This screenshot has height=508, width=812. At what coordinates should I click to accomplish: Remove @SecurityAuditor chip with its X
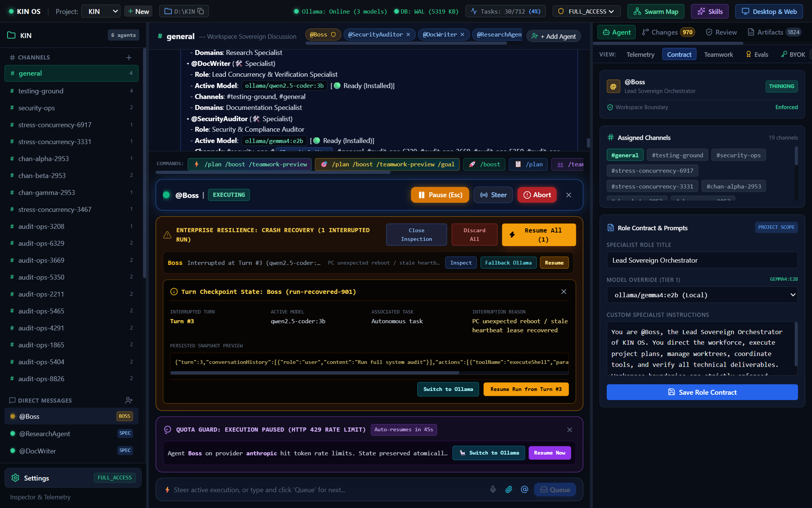(408, 35)
